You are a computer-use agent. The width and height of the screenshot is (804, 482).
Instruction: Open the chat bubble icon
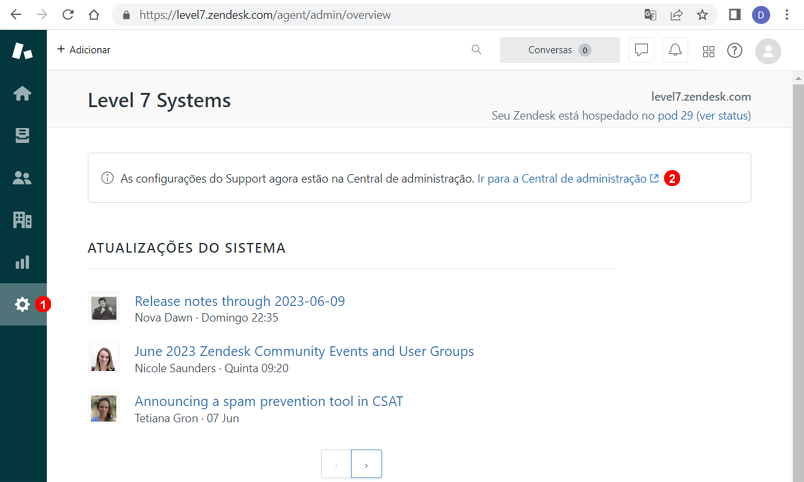click(x=641, y=50)
